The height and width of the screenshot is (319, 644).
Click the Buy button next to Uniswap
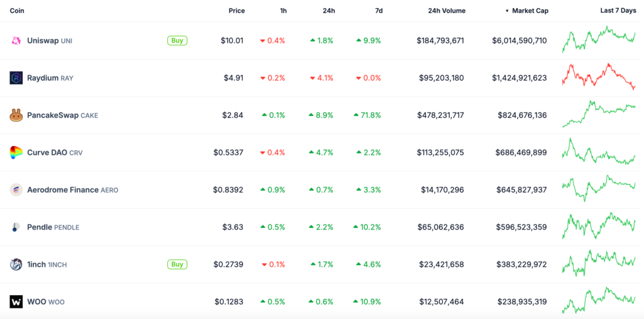[177, 40]
